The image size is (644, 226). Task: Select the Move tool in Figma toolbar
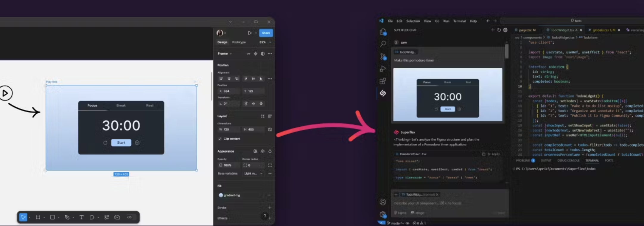point(23,217)
